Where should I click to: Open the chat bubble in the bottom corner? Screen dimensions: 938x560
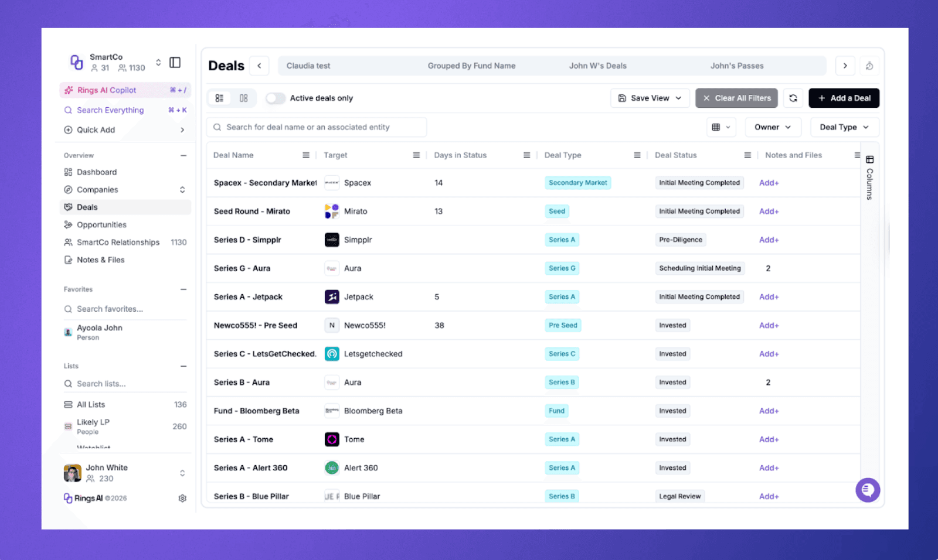(x=868, y=490)
